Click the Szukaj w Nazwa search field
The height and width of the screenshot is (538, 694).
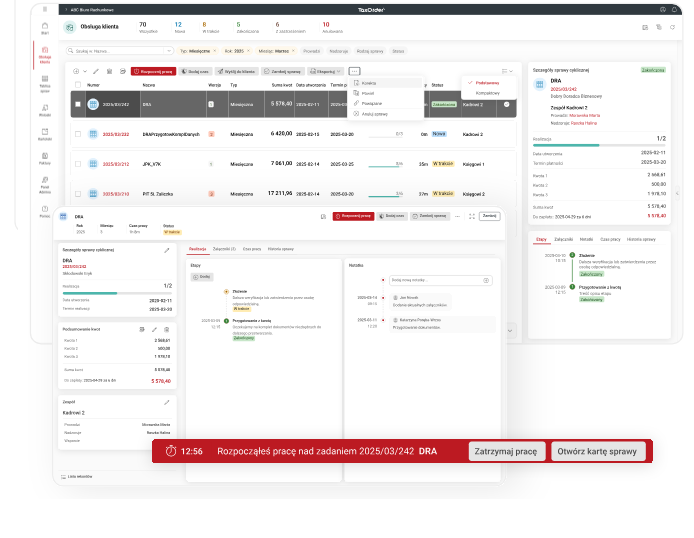coord(108,48)
